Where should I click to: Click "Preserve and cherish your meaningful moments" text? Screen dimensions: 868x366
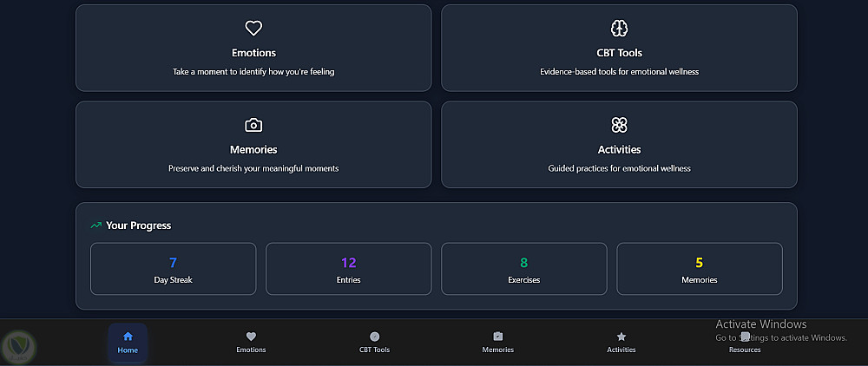[x=253, y=168]
